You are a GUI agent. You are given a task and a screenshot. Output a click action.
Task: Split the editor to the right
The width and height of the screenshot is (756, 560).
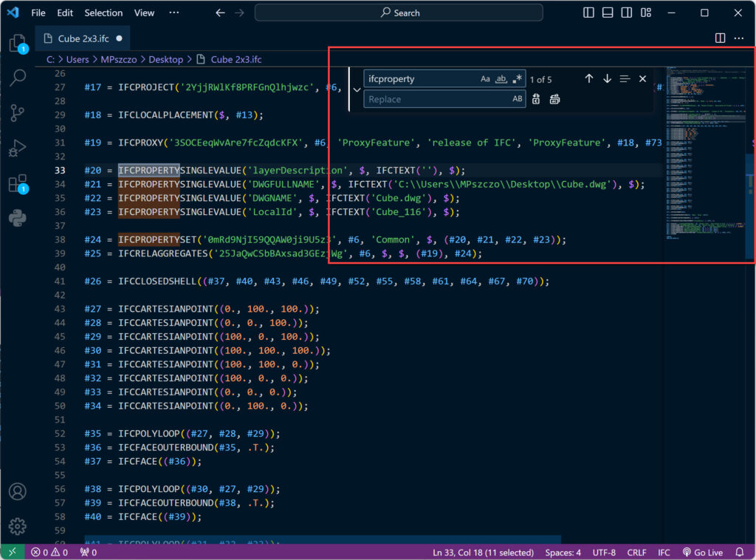point(720,38)
